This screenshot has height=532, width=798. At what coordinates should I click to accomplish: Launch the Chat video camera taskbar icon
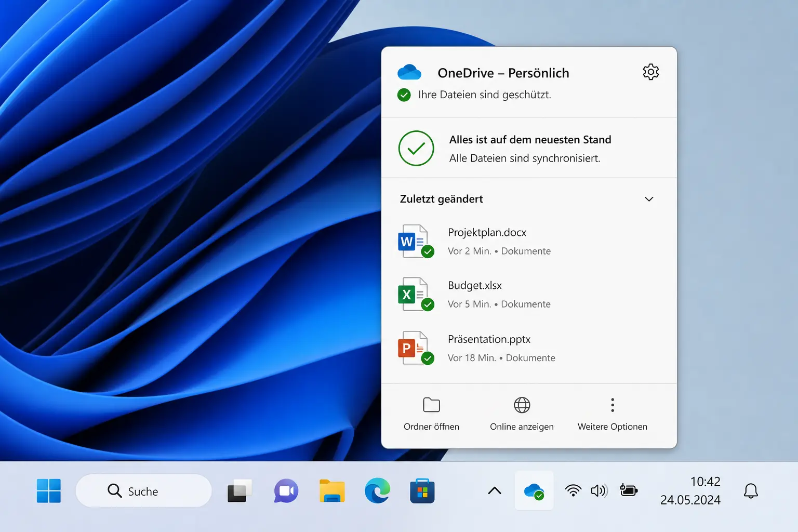[286, 491]
